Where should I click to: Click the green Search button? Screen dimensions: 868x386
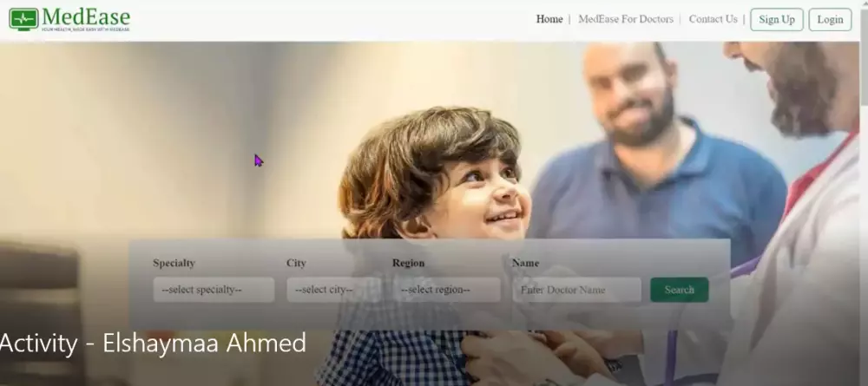680,290
